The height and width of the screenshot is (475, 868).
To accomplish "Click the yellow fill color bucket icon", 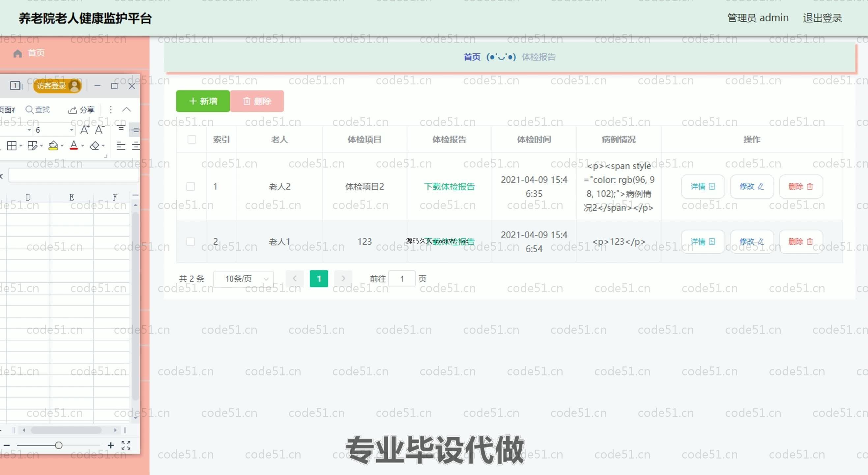I will (53, 146).
